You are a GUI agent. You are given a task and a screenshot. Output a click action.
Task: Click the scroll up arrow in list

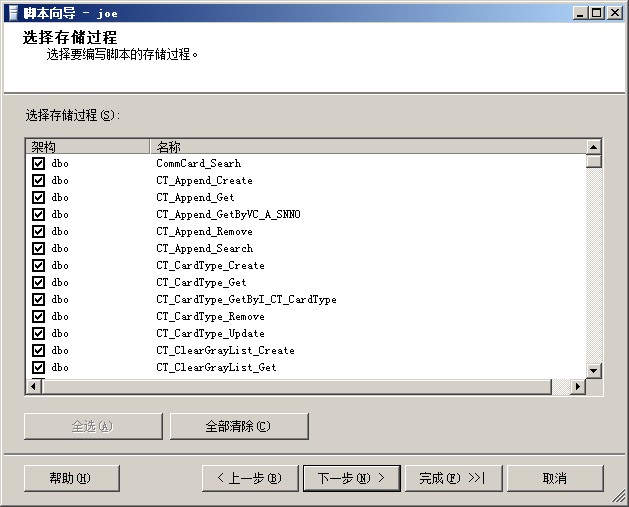point(593,147)
